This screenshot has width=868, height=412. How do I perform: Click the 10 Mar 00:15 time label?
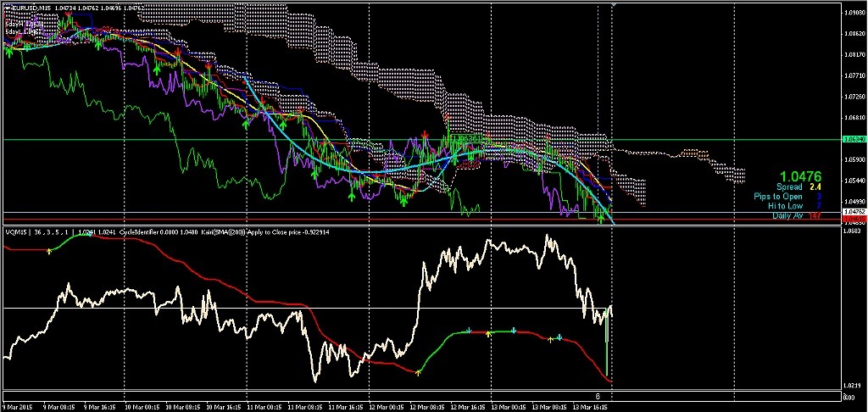coord(142,407)
